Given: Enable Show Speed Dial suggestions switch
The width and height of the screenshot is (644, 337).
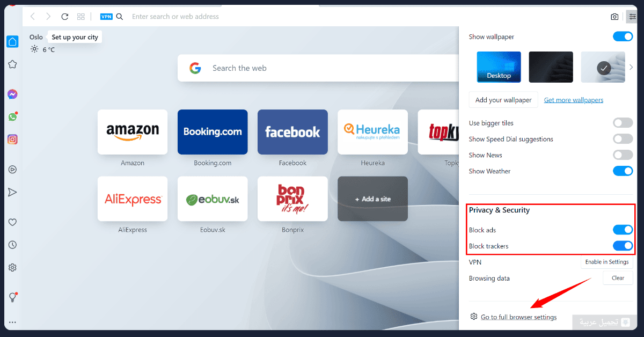Looking at the screenshot, I should (623, 139).
